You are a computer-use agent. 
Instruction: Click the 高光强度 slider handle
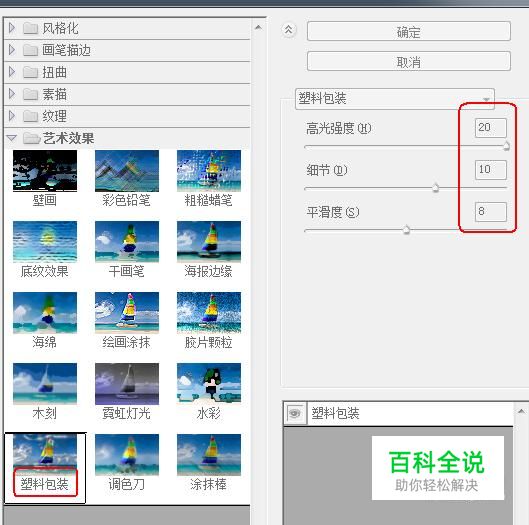[x=506, y=146]
